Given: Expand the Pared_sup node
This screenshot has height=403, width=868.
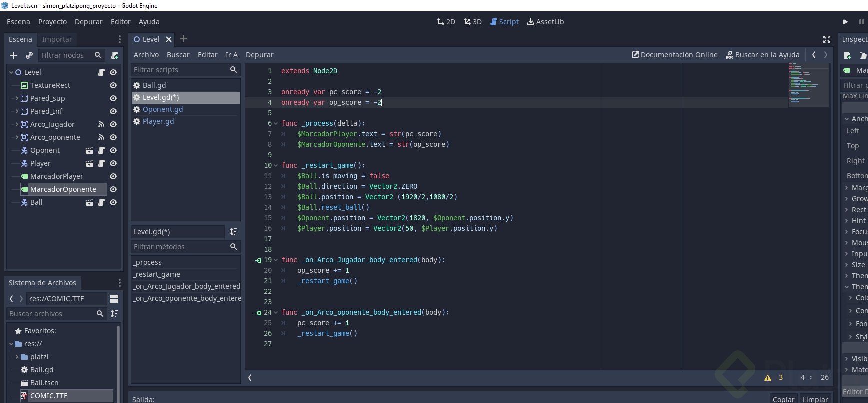Looking at the screenshot, I should click(x=17, y=98).
